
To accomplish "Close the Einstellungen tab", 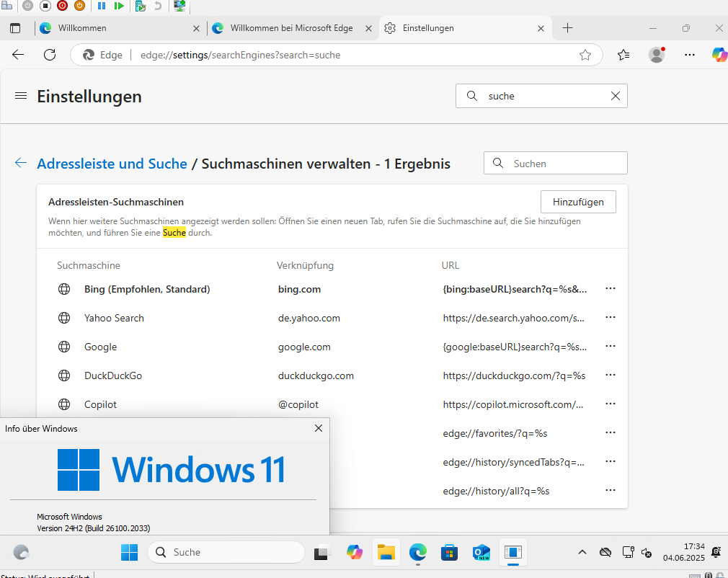I will [x=541, y=28].
